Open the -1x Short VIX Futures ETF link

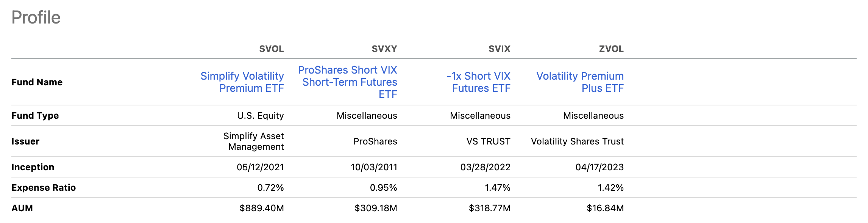click(x=479, y=82)
